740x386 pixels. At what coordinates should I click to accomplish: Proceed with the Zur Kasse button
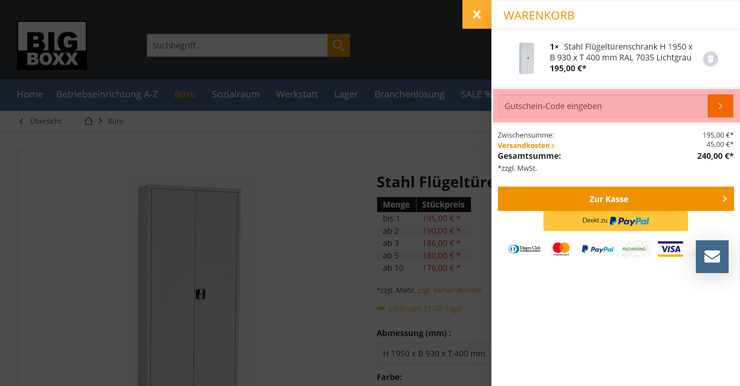(x=615, y=199)
